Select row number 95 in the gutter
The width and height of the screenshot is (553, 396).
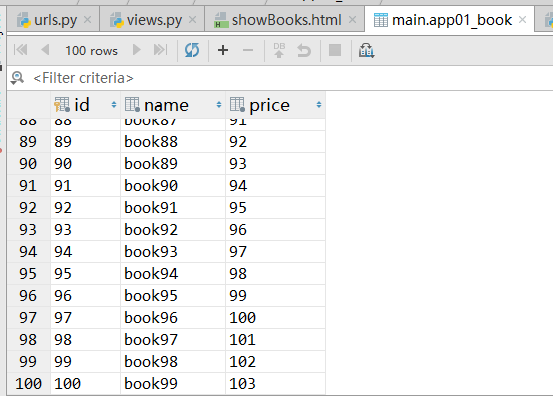(x=28, y=274)
